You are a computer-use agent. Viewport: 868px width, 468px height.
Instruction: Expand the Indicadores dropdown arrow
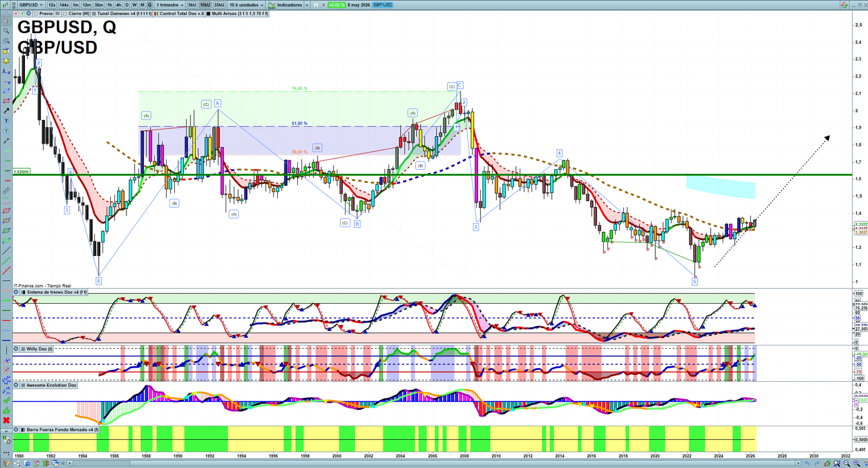click(307, 5)
